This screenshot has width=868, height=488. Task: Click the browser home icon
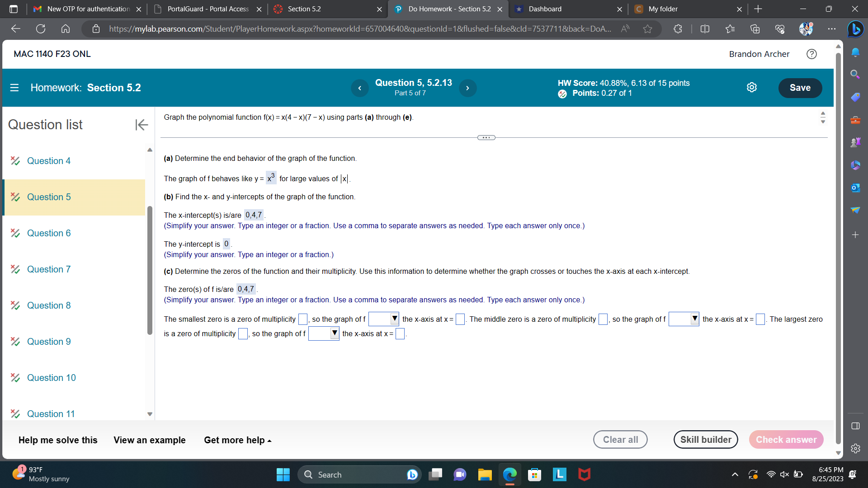pos(66,28)
